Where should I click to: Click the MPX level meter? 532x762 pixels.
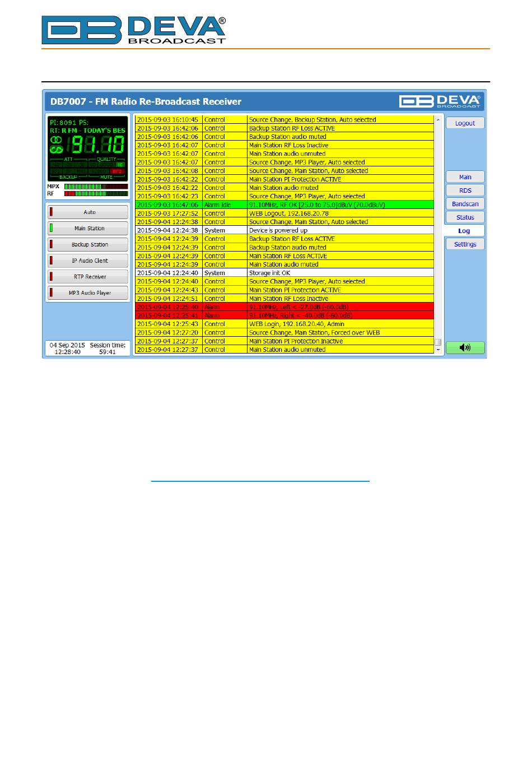tap(96, 187)
